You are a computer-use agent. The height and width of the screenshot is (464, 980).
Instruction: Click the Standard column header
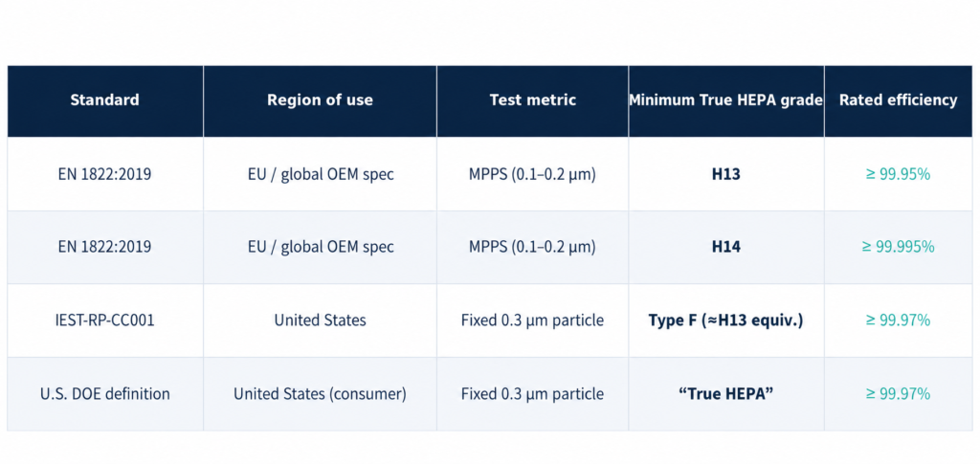point(104,99)
